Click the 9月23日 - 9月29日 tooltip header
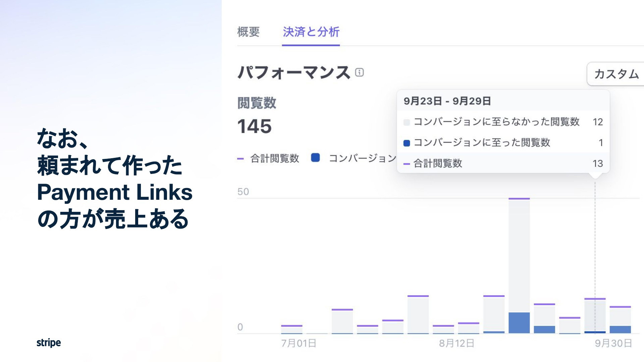Viewport: 644px width, 362px height. 447,101
